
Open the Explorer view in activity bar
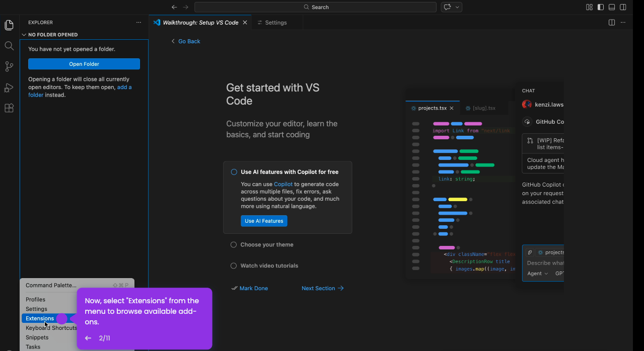[x=9, y=25]
